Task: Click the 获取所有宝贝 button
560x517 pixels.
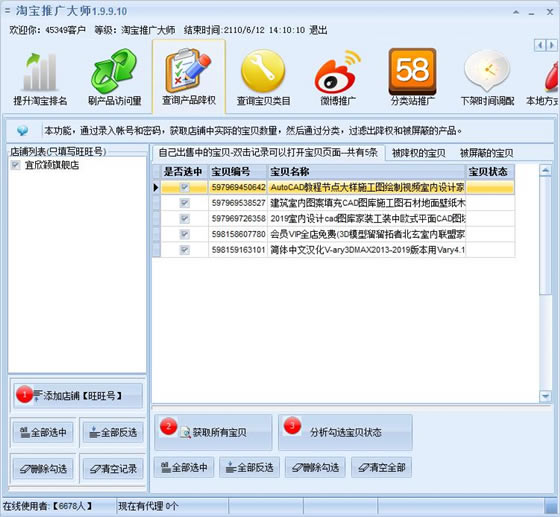Action: click(x=213, y=432)
